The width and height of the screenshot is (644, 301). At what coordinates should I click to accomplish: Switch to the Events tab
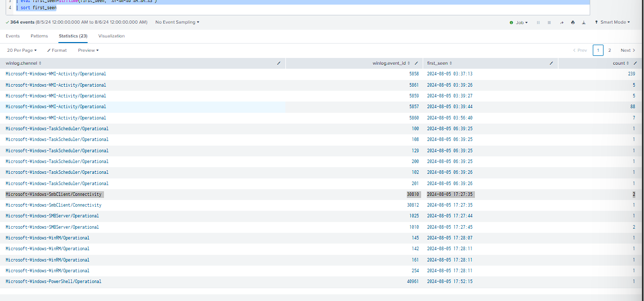(13, 36)
